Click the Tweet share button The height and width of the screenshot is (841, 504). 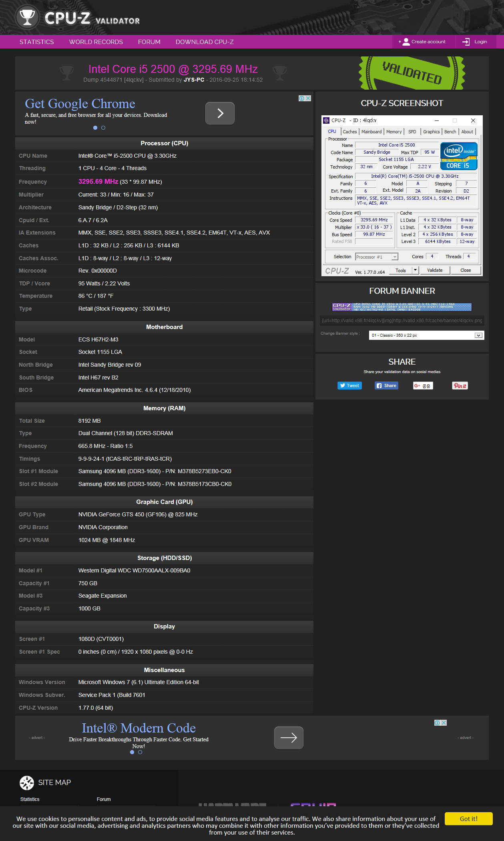pos(349,385)
